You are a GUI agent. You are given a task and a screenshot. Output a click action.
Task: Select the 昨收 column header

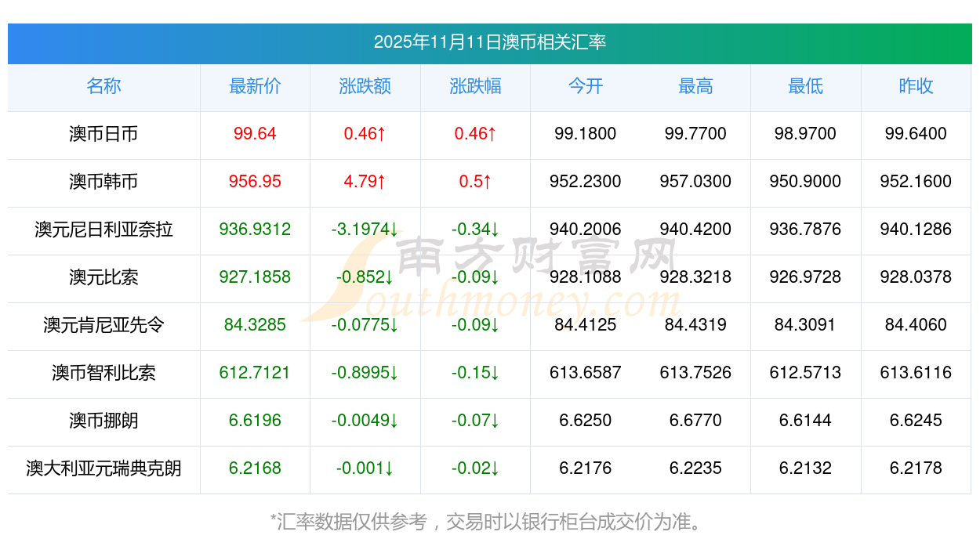coord(916,86)
